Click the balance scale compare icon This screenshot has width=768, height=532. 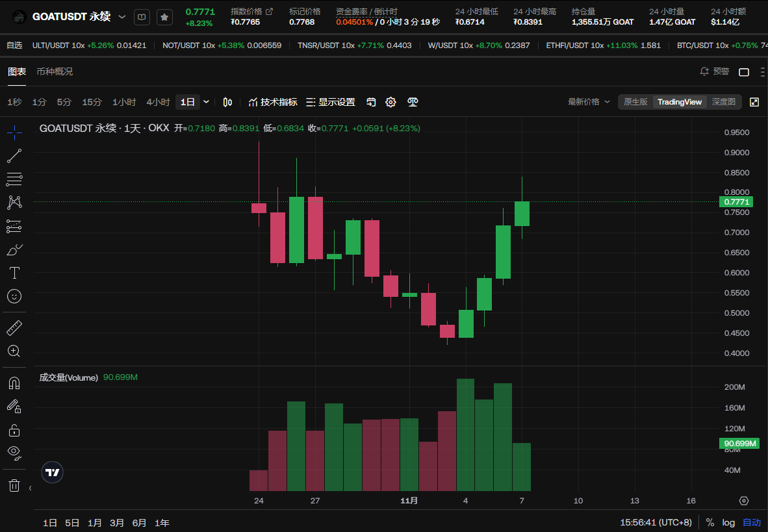[413, 102]
